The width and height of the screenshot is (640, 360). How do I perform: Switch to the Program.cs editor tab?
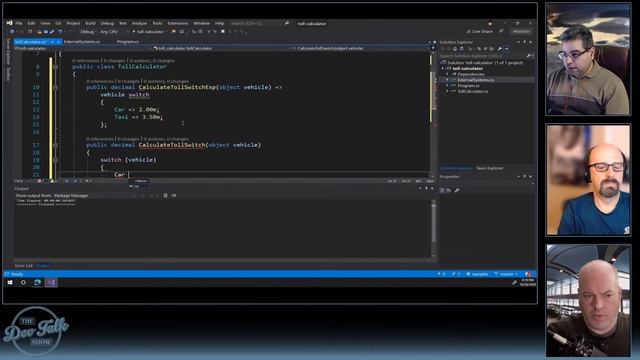(x=127, y=42)
